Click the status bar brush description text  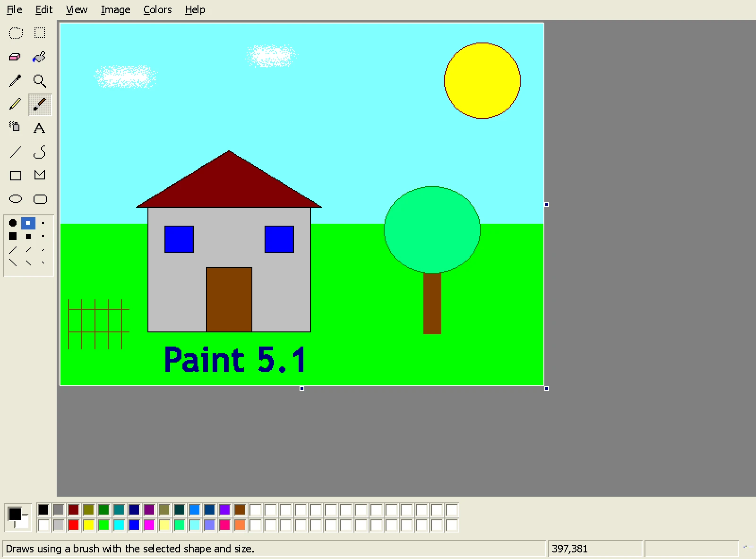click(130, 549)
